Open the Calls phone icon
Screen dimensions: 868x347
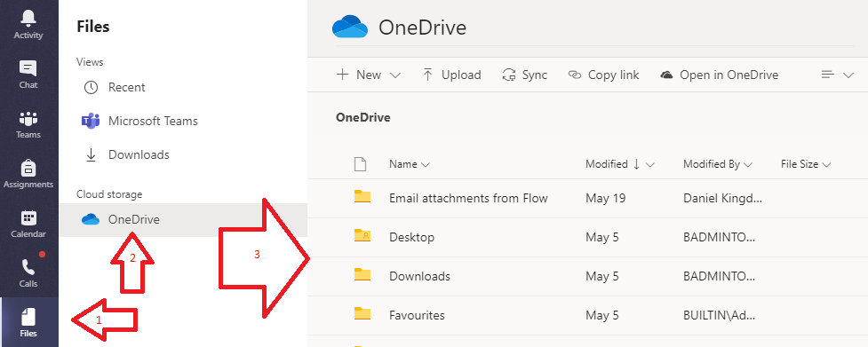(x=28, y=267)
